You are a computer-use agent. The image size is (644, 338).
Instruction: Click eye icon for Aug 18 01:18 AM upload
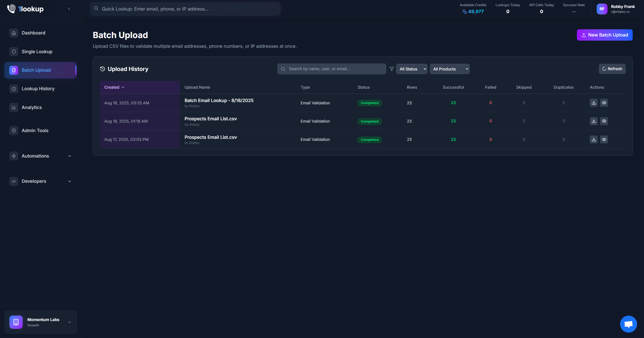[604, 121]
